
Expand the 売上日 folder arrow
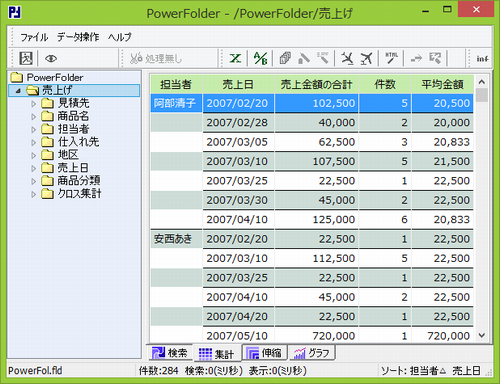(33, 168)
